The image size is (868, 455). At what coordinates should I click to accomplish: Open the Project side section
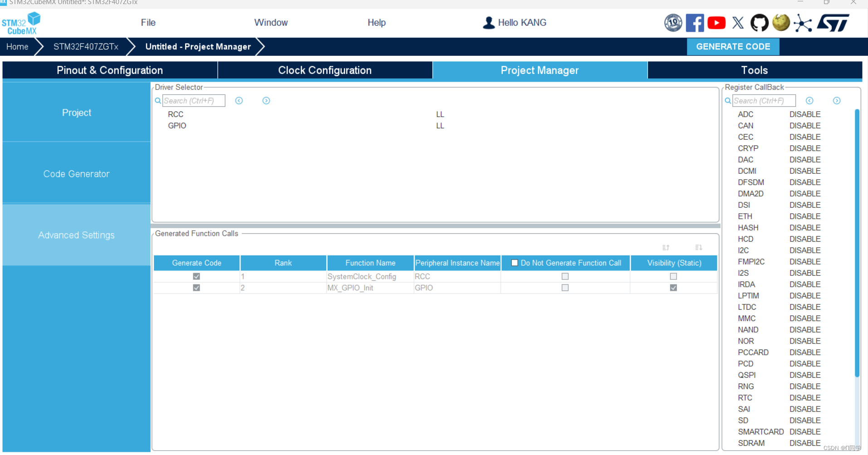[x=76, y=113]
